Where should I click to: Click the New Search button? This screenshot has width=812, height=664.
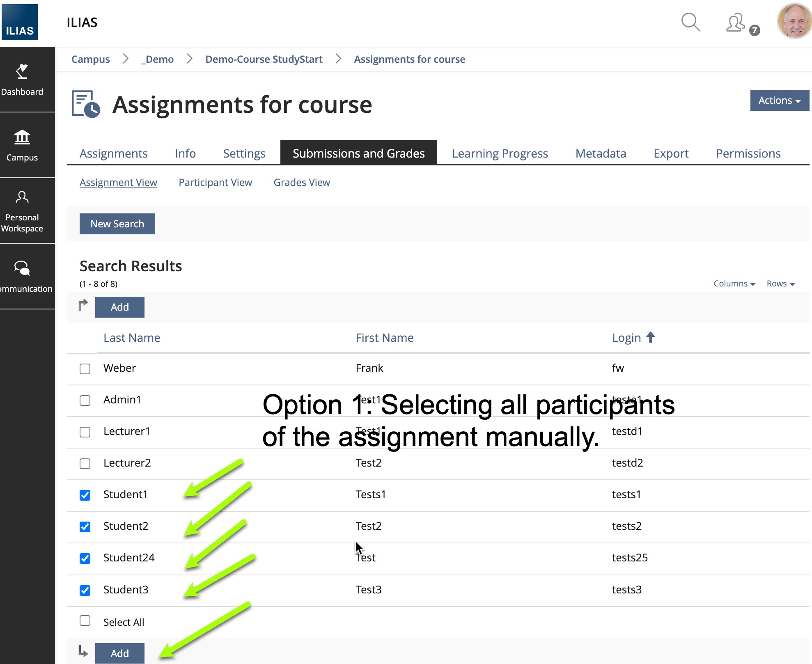tap(117, 224)
